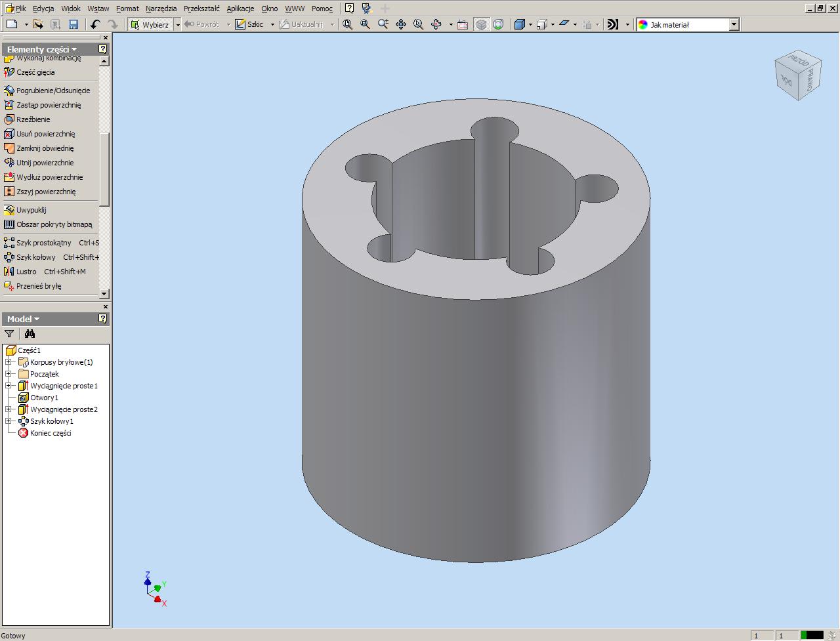Start the Szyk prostokątny pattern tool
Viewport: 840px width, 641px height.
pos(51,243)
